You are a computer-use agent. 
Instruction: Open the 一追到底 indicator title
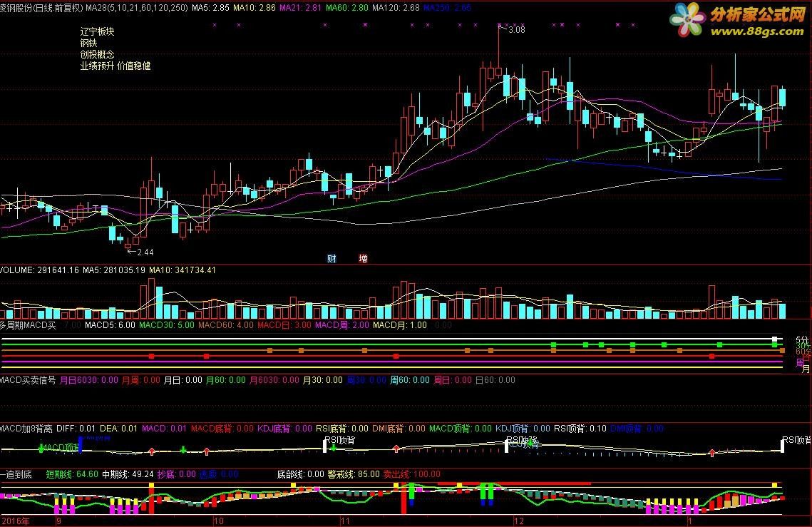(16, 474)
